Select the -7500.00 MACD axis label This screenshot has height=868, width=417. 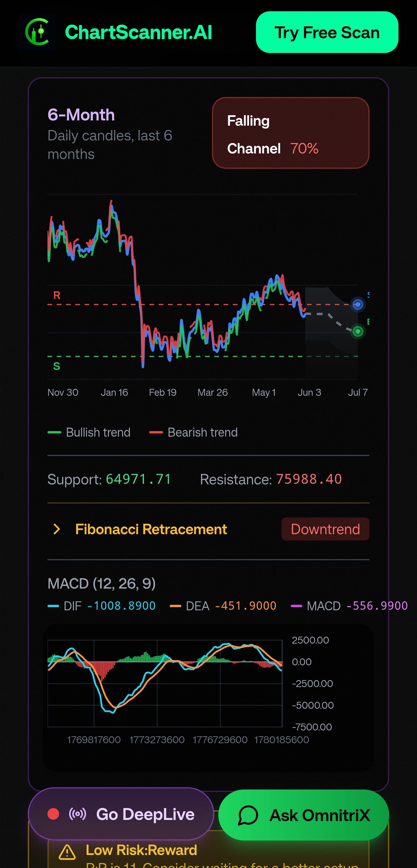(x=312, y=727)
